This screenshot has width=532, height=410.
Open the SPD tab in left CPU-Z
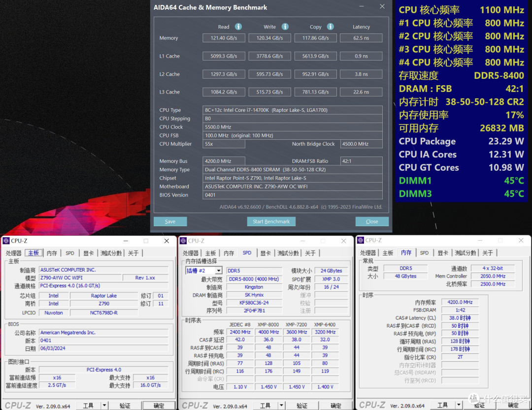click(70, 253)
